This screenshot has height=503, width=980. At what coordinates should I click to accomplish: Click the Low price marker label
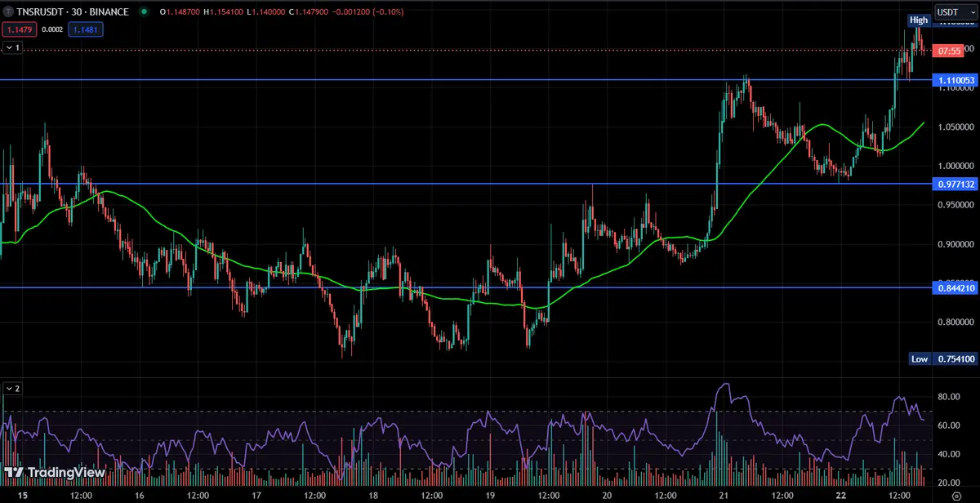click(920, 359)
